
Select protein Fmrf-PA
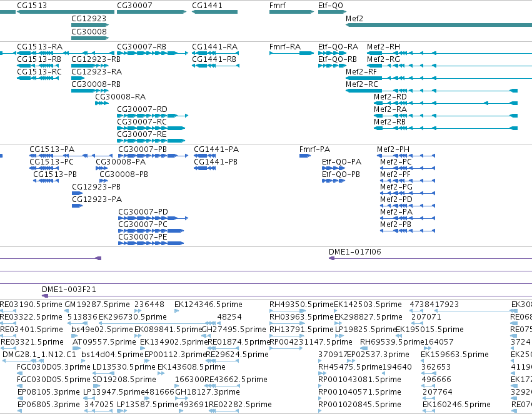pos(315,149)
